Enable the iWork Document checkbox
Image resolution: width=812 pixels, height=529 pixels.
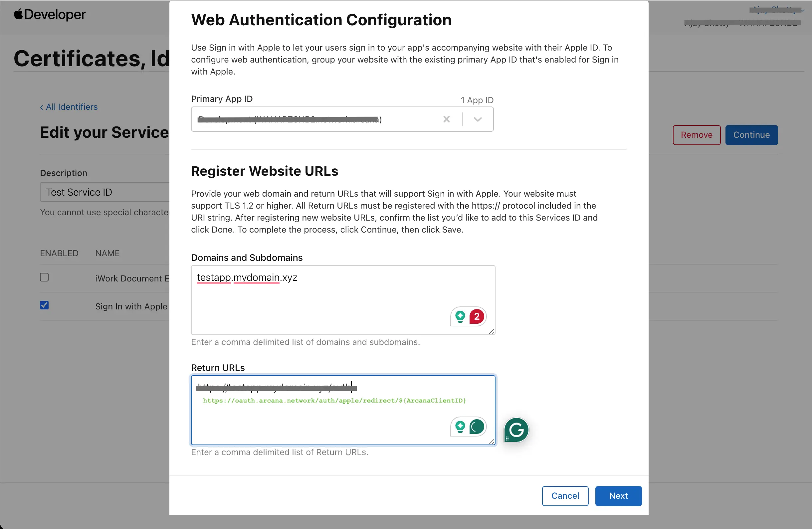click(44, 277)
